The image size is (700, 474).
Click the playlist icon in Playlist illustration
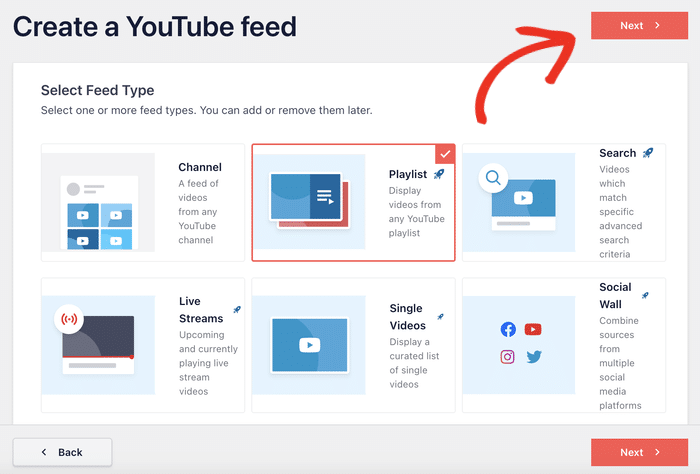[x=325, y=196]
